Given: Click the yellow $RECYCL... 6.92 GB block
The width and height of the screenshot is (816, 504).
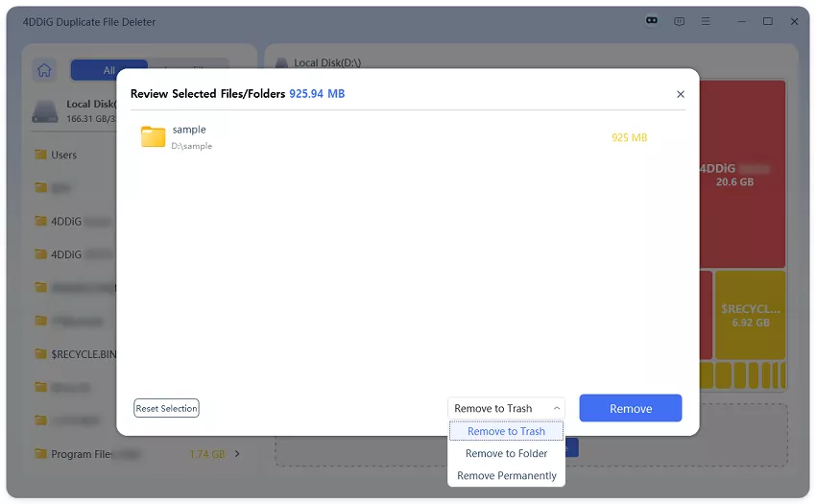Looking at the screenshot, I should point(750,315).
